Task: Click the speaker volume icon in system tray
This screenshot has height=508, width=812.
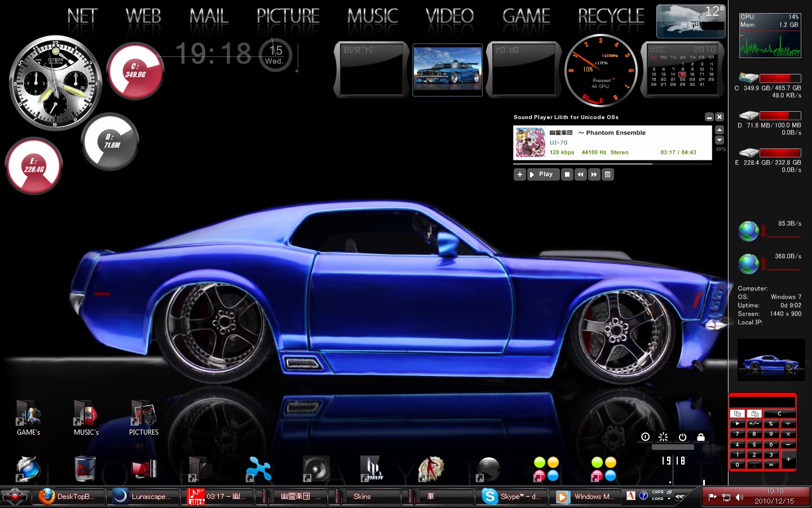Action: 739,497
